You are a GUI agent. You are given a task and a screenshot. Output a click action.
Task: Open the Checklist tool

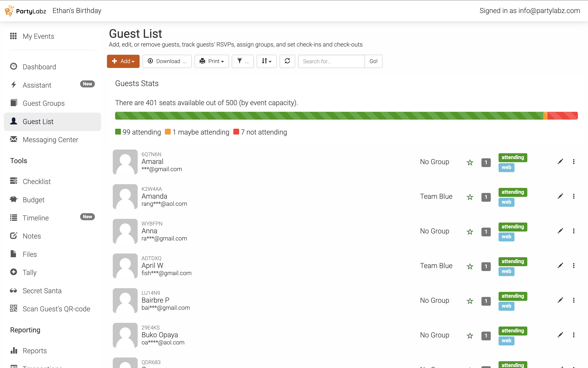pos(52,181)
